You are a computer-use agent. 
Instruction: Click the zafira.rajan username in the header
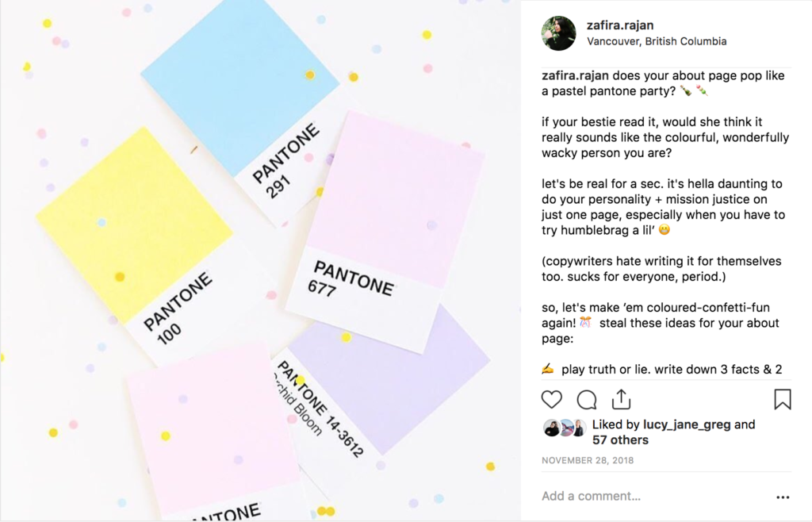(x=620, y=25)
